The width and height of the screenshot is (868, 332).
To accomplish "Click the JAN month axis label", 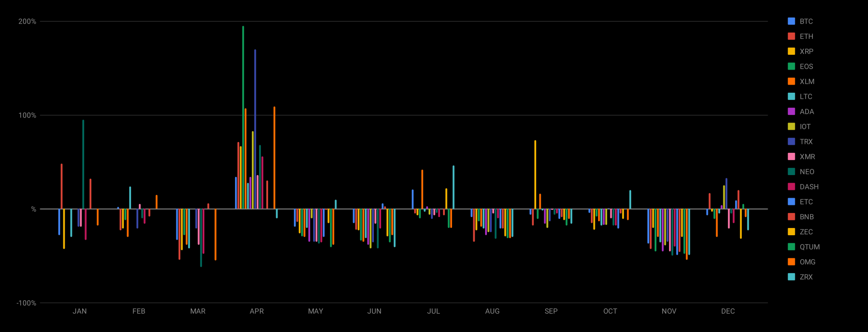I will (x=80, y=311).
